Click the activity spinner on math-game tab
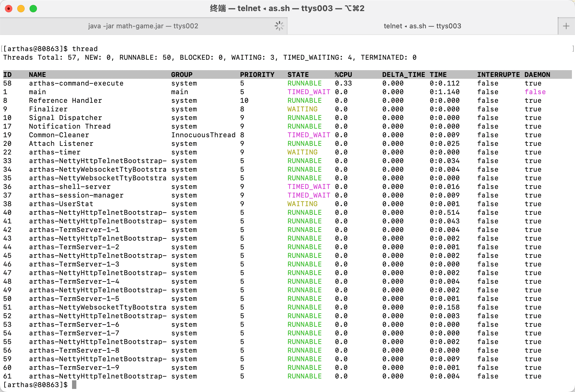Image resolution: width=575 pixels, height=392 pixels. 279,26
